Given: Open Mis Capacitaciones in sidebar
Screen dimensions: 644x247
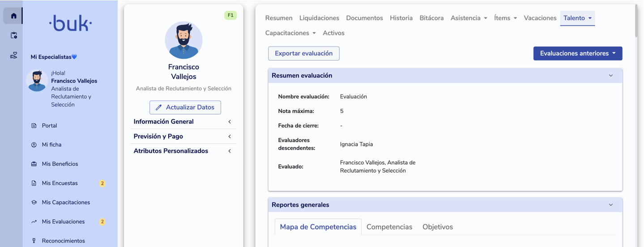Looking at the screenshot, I should pos(66,202).
